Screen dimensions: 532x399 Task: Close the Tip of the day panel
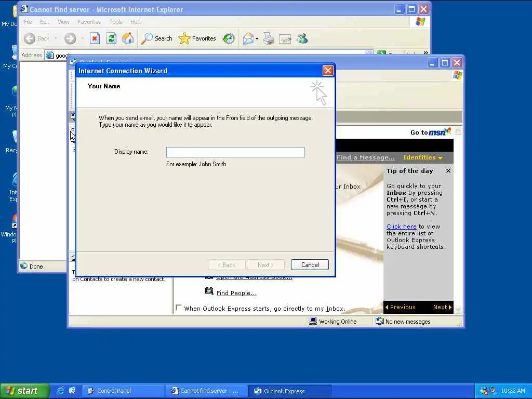[x=448, y=170]
